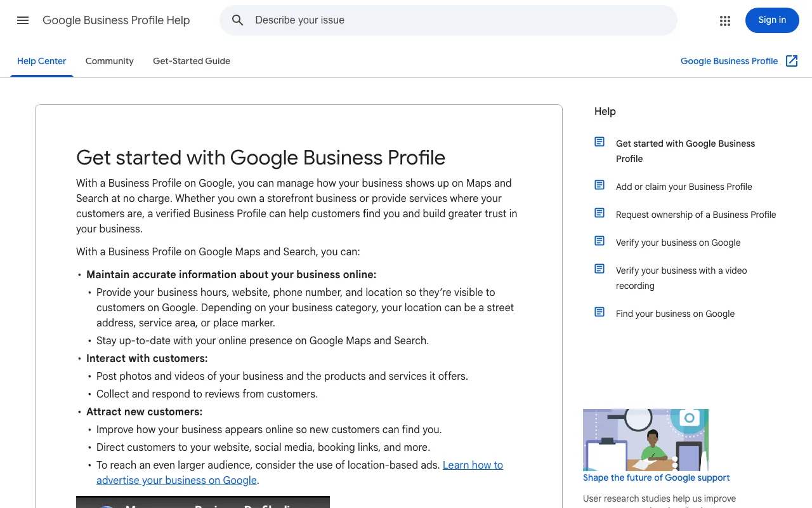Go to the Get-Started Guide tab
The image size is (812, 508).
(x=192, y=61)
